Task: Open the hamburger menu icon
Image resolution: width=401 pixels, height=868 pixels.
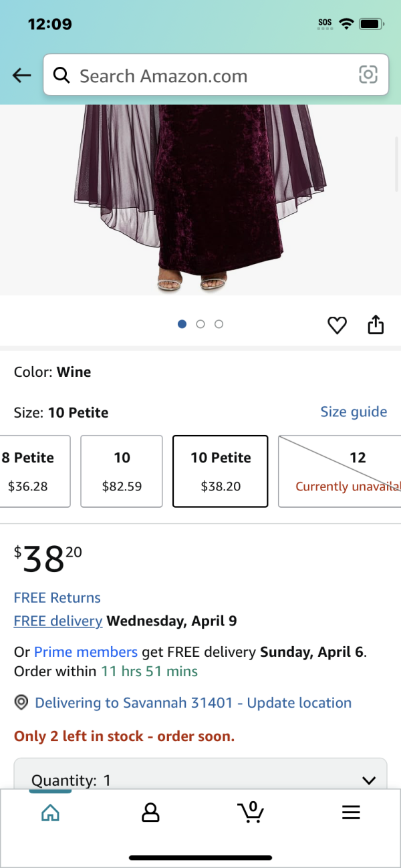Action: [x=351, y=813]
